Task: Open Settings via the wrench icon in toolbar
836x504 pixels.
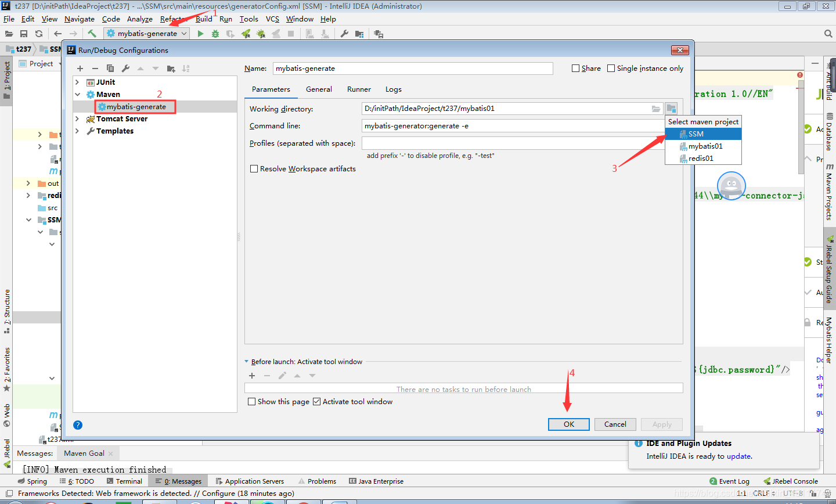Action: tap(344, 34)
